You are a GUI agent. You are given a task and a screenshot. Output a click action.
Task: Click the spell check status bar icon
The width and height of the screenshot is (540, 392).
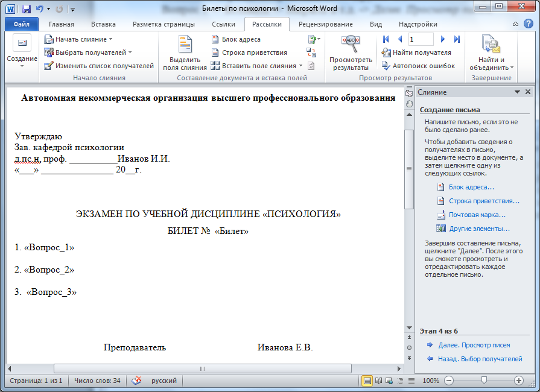tap(137, 381)
